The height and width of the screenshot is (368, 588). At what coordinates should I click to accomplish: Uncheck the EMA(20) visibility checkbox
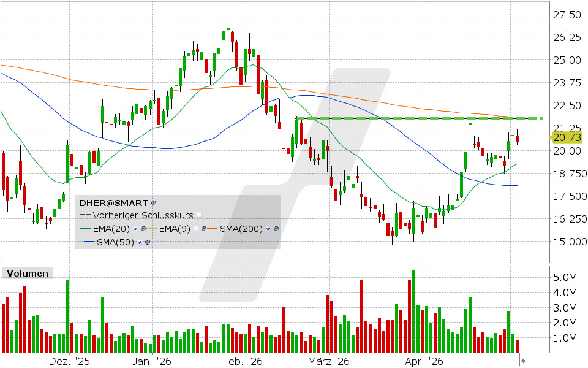coord(135,229)
